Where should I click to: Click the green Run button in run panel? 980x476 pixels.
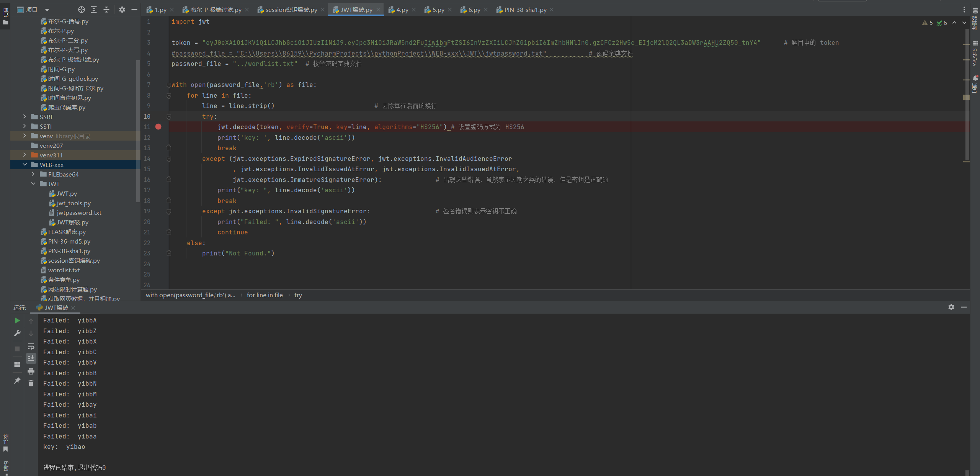(x=17, y=321)
